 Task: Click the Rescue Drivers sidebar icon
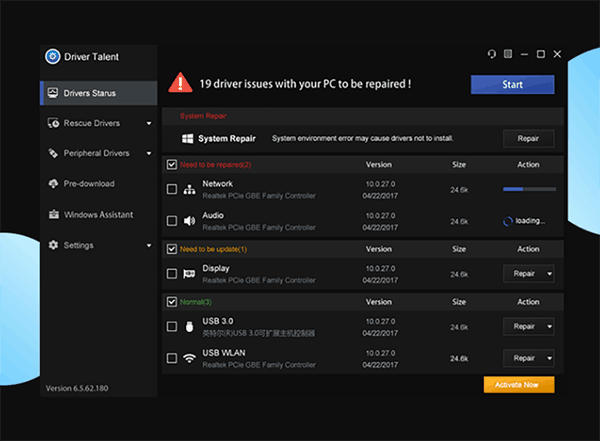pos(53,123)
